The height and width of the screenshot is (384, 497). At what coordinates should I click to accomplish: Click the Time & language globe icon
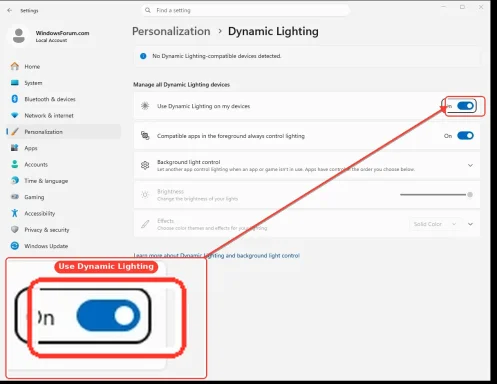pyautogui.click(x=15, y=180)
